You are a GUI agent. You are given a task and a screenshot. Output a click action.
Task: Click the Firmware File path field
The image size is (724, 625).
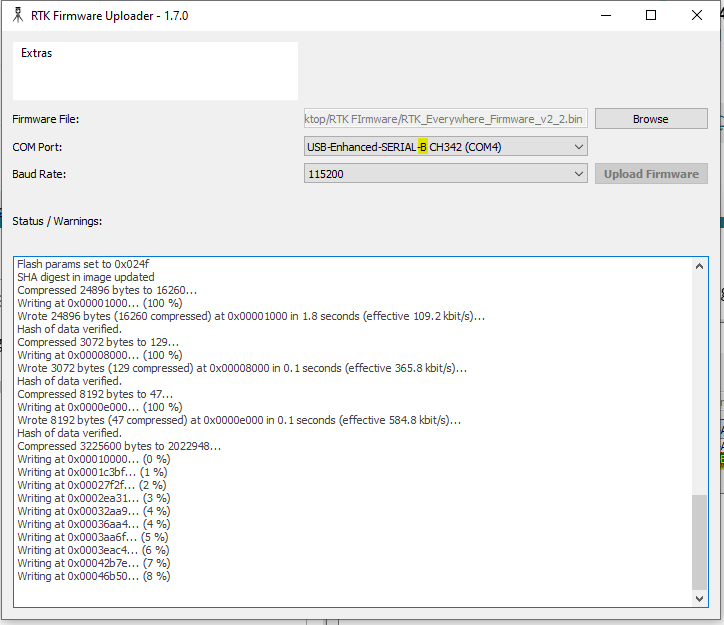[446, 119]
